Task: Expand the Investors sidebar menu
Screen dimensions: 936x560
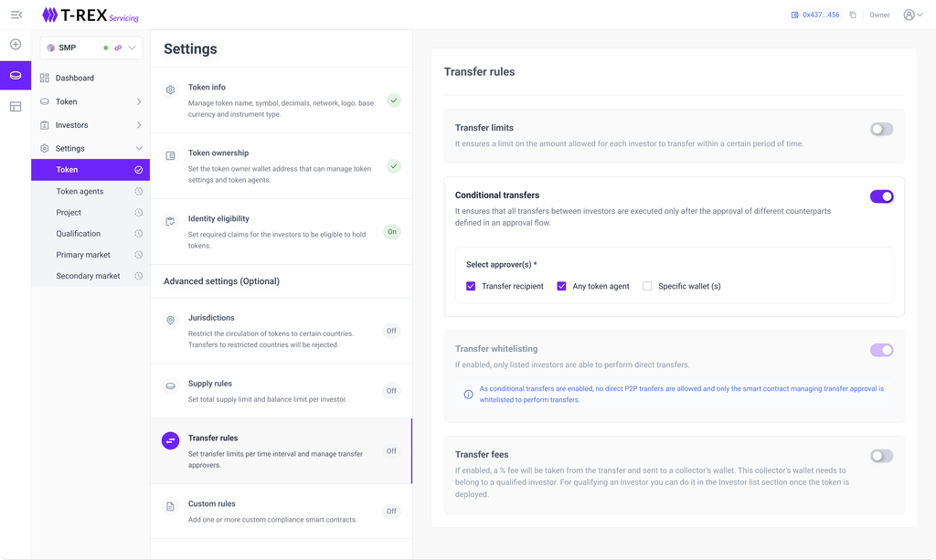Action: click(x=139, y=125)
